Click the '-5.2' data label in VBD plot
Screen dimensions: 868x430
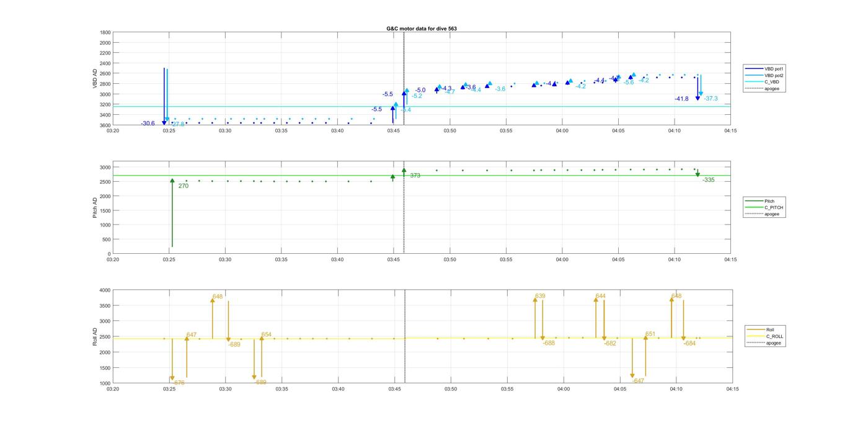pyautogui.click(x=417, y=96)
